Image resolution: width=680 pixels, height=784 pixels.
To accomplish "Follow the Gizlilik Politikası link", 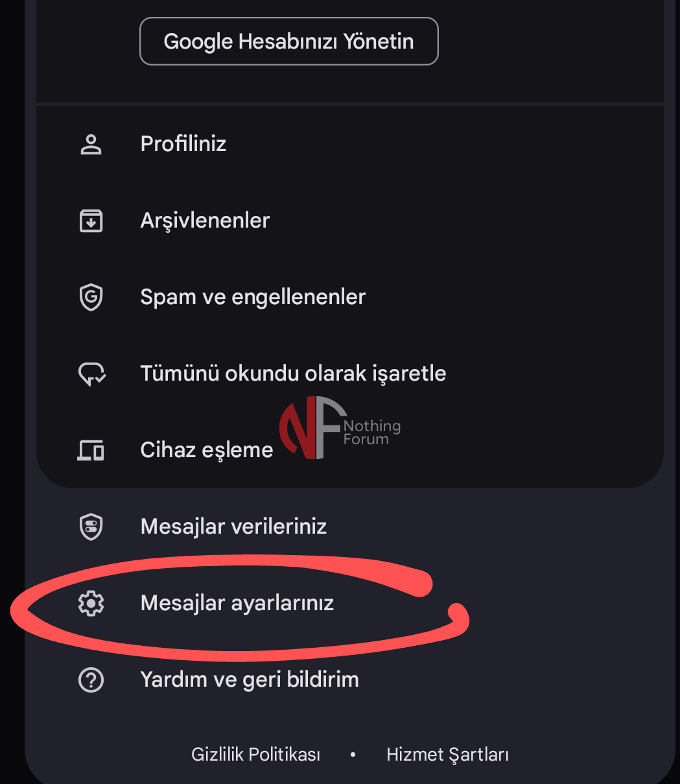I will [256, 755].
